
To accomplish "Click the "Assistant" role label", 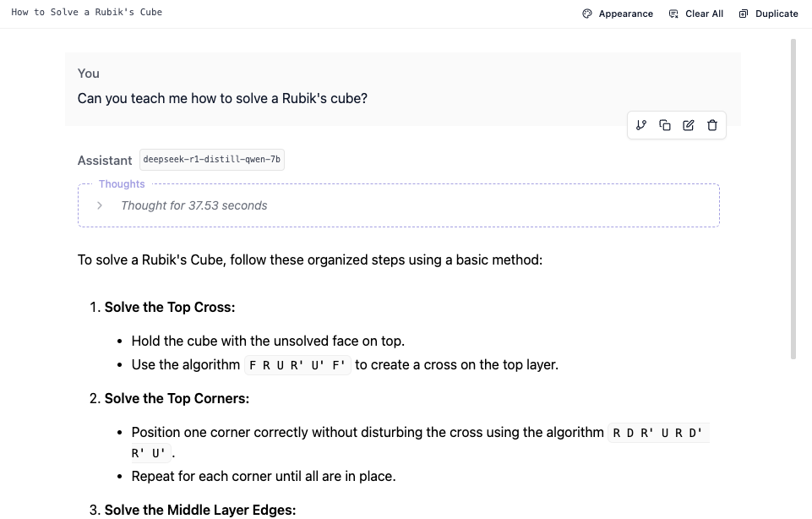I will click(x=105, y=161).
